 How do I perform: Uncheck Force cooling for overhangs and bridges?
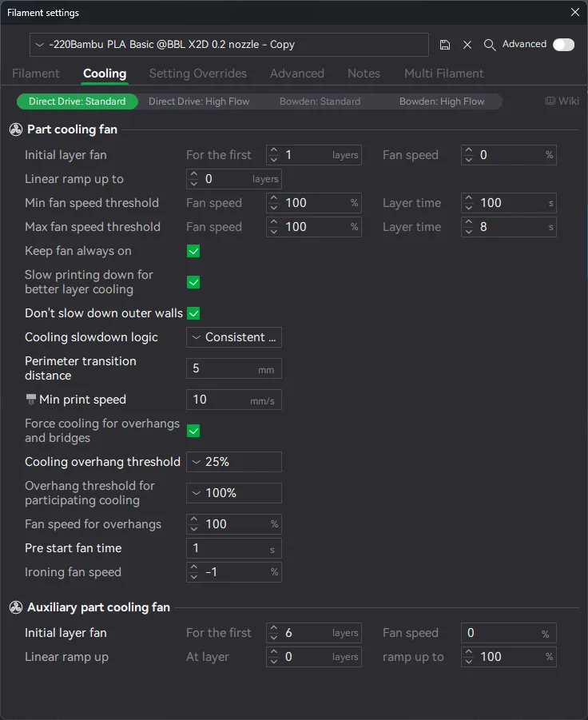[x=193, y=431]
